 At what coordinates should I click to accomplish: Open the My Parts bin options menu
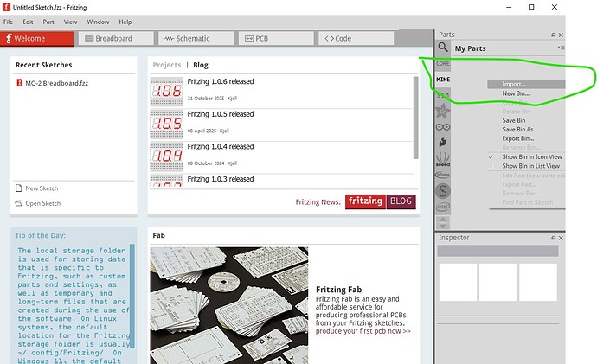[561, 48]
